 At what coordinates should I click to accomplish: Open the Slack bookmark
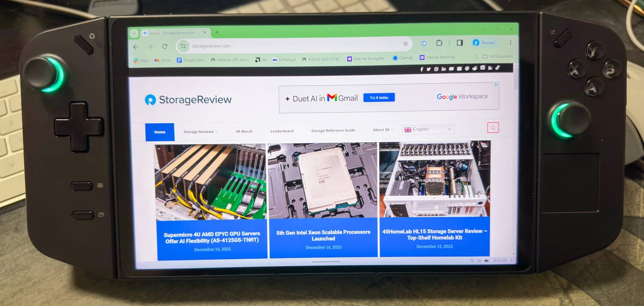tap(141, 61)
